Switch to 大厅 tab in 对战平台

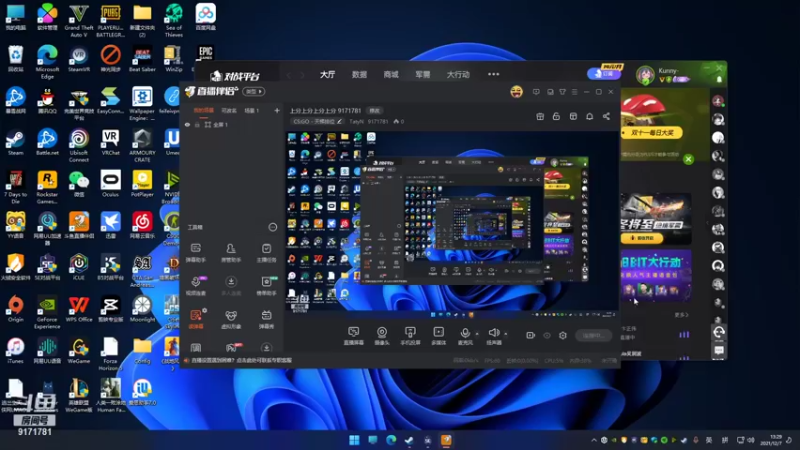pos(328,74)
